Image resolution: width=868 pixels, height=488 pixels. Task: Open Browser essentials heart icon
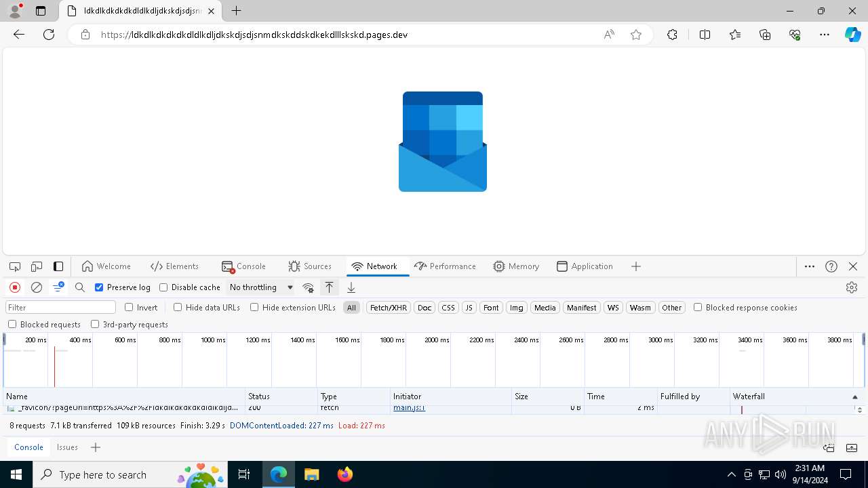pyautogui.click(x=795, y=35)
